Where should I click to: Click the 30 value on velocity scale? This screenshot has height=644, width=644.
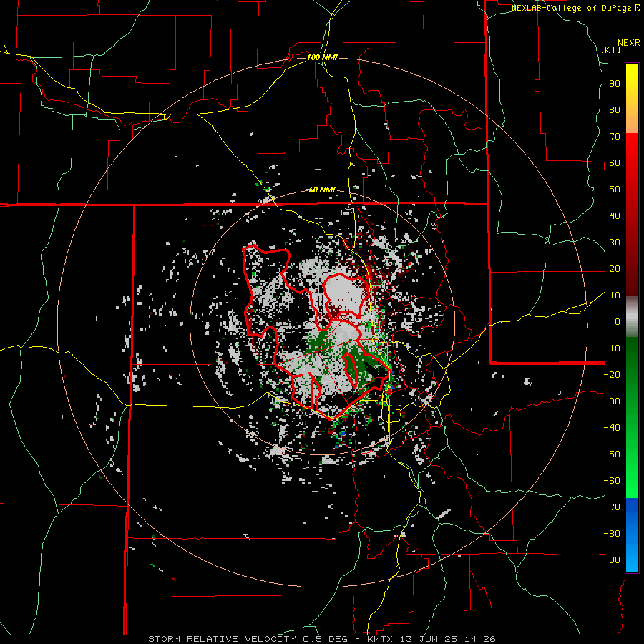[x=615, y=243]
